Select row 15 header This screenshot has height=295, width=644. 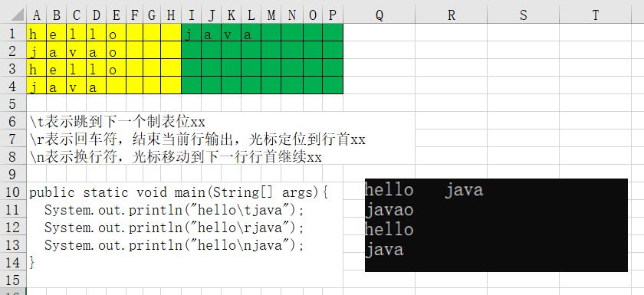[x=13, y=280]
